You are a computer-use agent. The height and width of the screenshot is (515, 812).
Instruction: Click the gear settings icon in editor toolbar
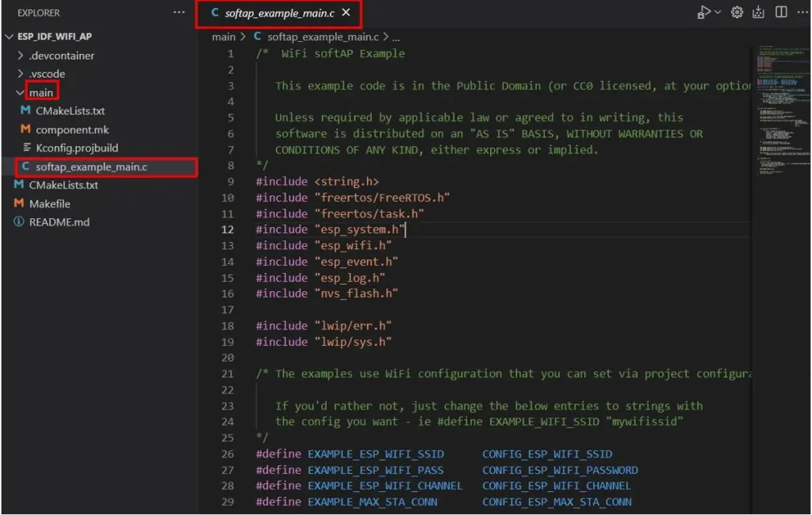(x=737, y=12)
